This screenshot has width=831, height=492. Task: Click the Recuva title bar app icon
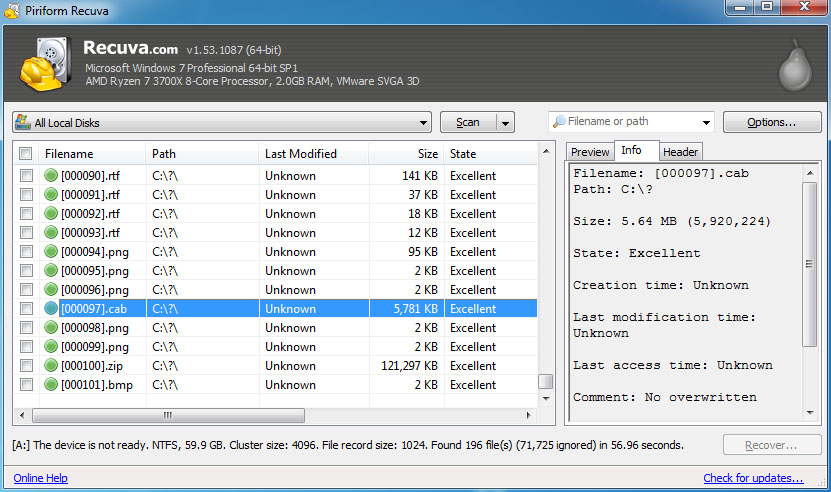[x=12, y=10]
